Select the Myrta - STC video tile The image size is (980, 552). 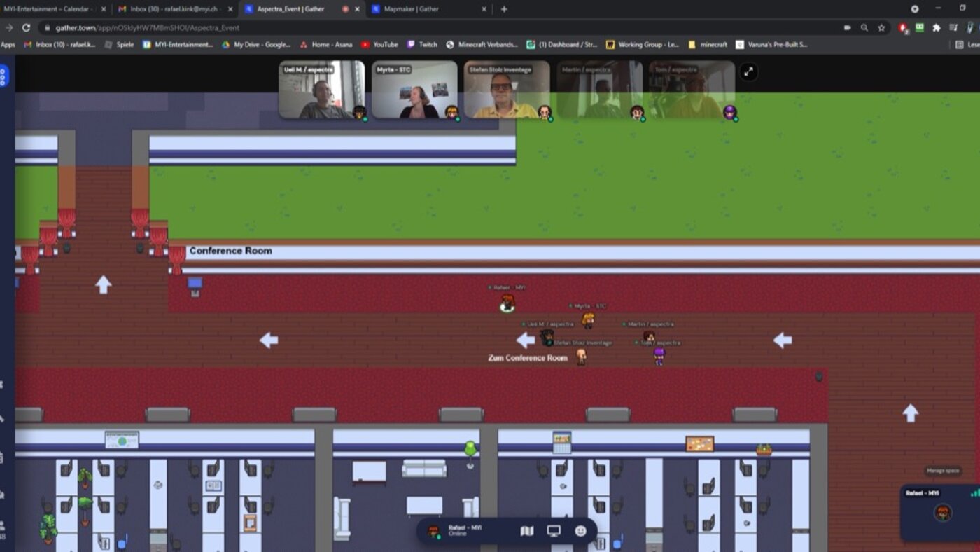coord(414,90)
